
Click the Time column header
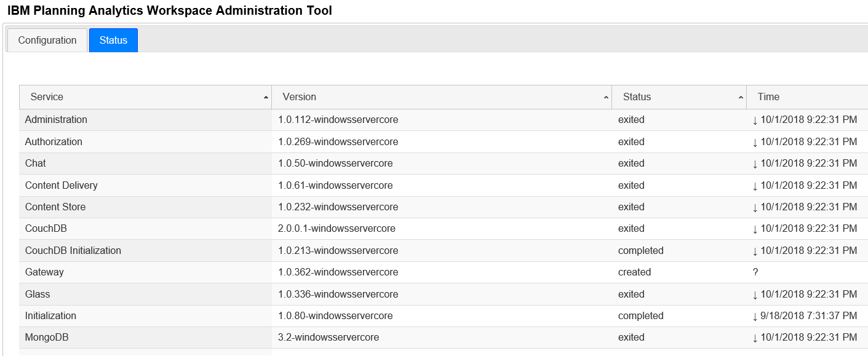point(807,97)
